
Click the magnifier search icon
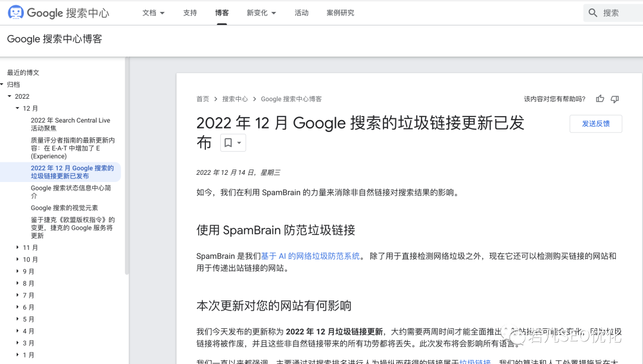pos(593,12)
